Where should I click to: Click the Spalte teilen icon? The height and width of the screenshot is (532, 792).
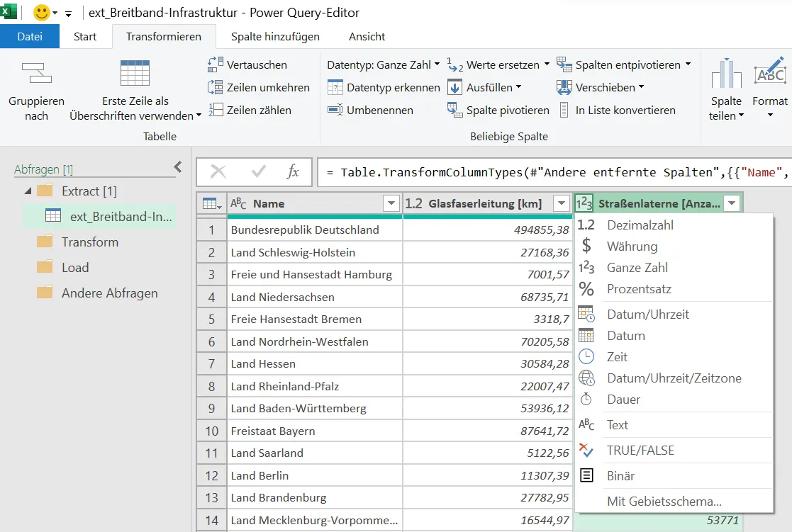(726, 73)
